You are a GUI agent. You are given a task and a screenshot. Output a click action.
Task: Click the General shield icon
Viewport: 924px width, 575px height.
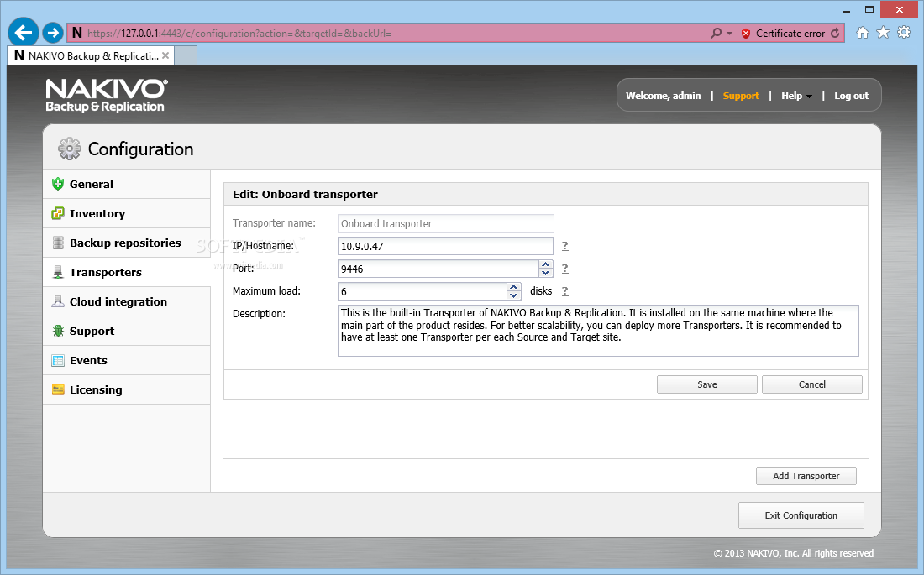pos(58,184)
